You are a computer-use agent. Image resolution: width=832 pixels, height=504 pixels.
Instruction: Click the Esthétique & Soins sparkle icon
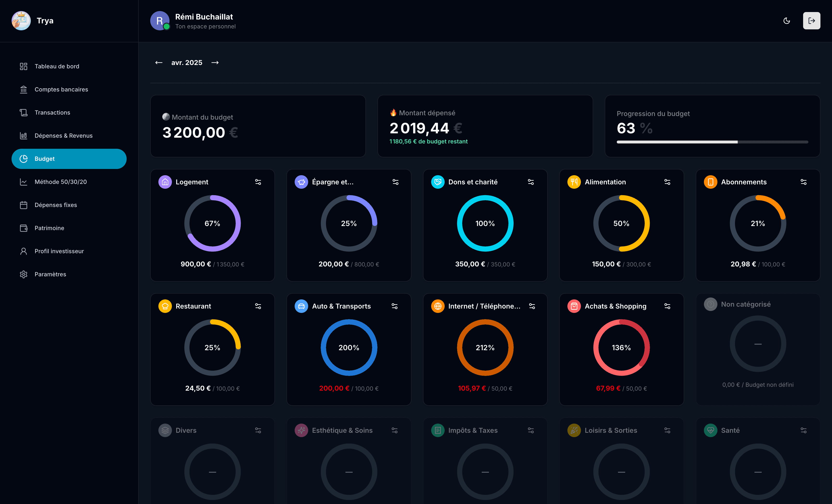[x=301, y=430]
